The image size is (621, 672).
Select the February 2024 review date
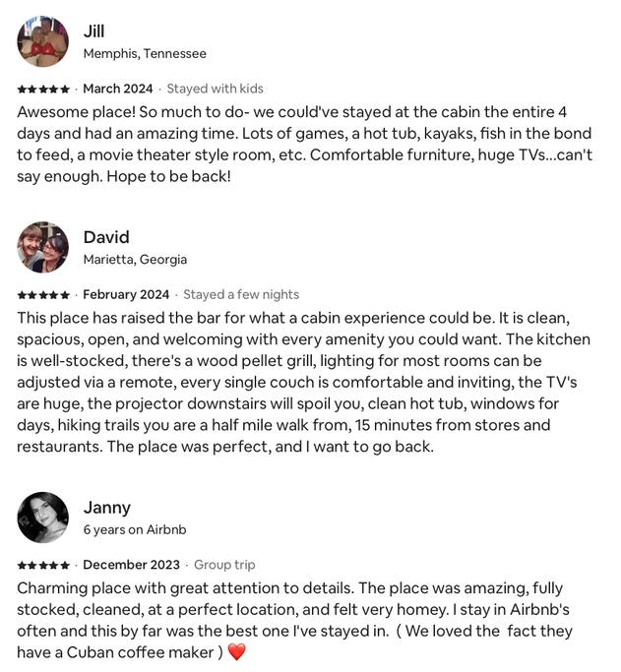click(x=126, y=294)
